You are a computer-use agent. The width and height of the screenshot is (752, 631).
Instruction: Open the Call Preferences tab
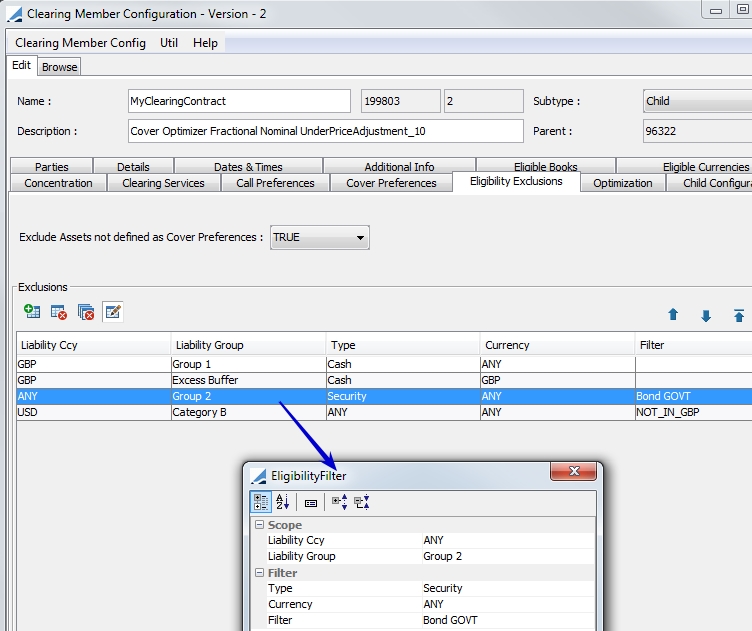tap(275, 183)
